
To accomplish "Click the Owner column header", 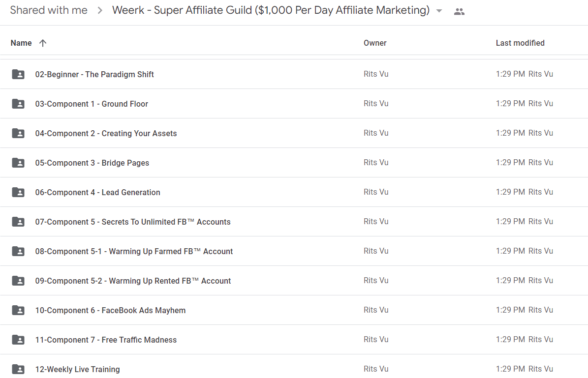I will tap(375, 43).
